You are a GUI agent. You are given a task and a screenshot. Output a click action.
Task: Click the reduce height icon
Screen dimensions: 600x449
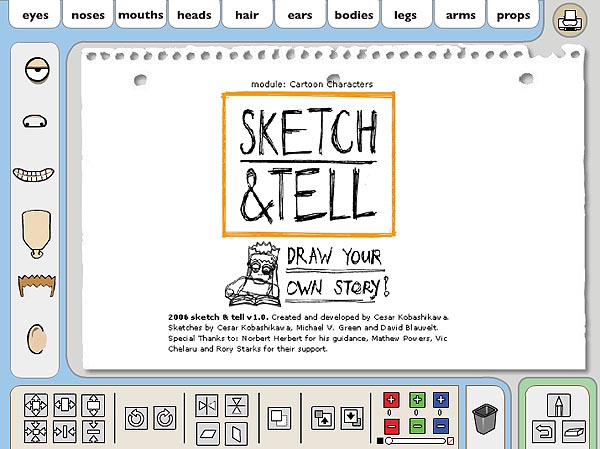pyautogui.click(x=93, y=432)
